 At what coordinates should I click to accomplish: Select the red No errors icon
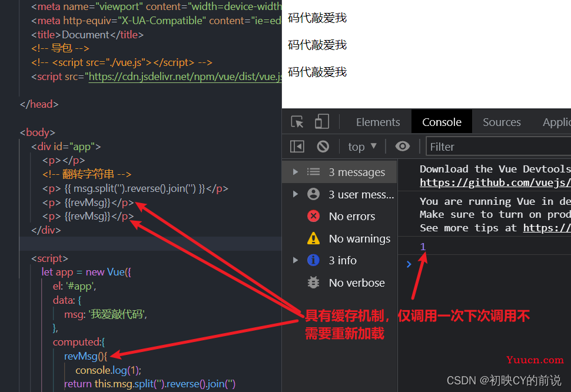coord(313,216)
